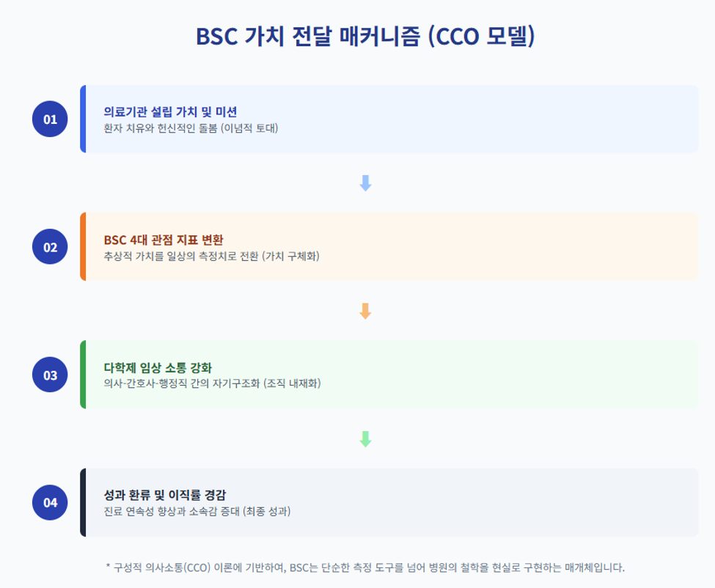Image resolution: width=715 pixels, height=588 pixels.
Task: Click the 04 step number circle
Action: click(x=50, y=502)
